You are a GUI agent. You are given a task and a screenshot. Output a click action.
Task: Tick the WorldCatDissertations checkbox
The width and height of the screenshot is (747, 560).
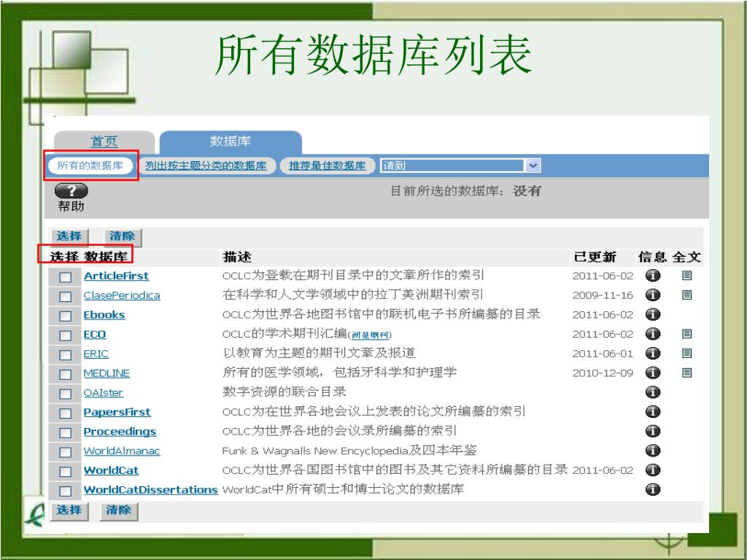(65, 491)
